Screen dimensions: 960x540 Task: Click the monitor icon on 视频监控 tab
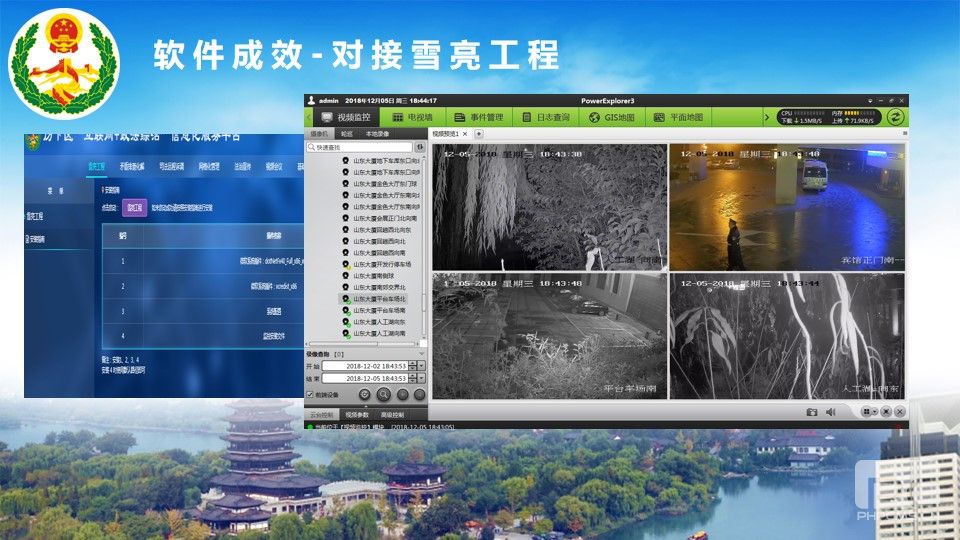coord(327,117)
